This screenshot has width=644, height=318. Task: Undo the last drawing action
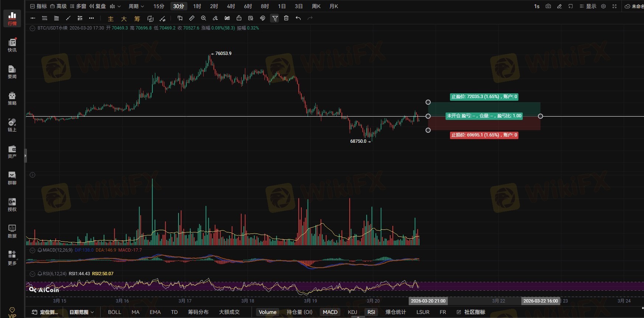pos(298,18)
